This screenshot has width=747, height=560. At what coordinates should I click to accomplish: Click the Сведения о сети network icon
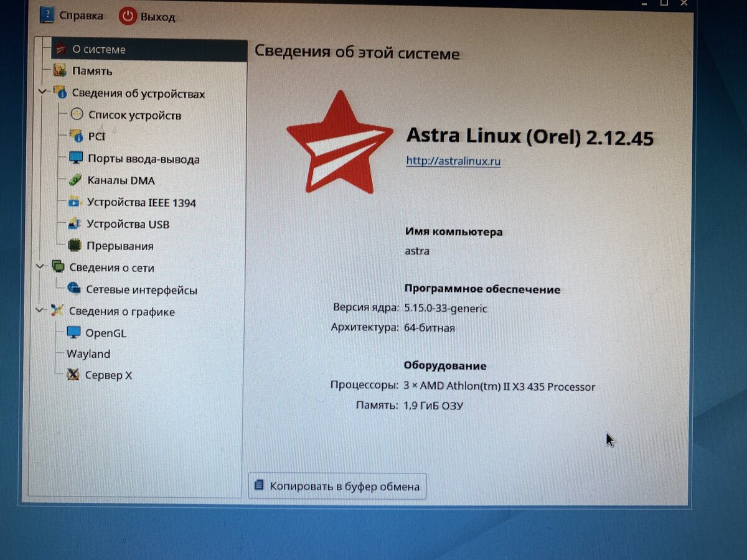tap(59, 267)
